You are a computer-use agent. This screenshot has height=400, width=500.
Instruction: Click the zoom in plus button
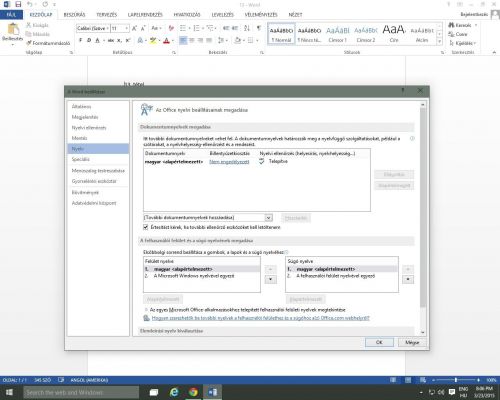(x=478, y=380)
